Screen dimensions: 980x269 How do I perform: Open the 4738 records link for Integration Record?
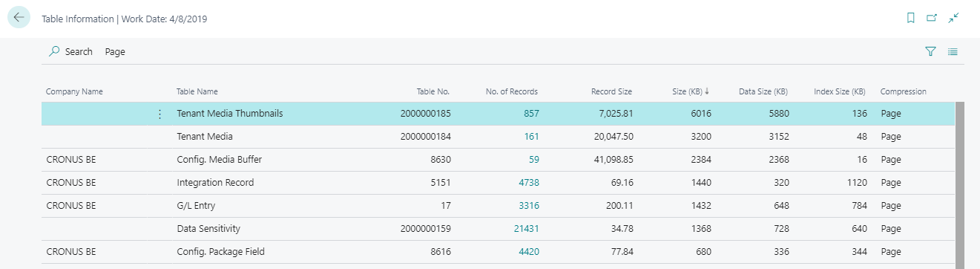pos(528,183)
